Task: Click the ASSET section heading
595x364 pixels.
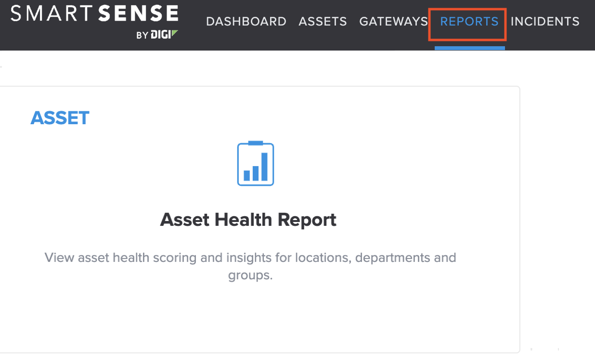Action: [60, 118]
